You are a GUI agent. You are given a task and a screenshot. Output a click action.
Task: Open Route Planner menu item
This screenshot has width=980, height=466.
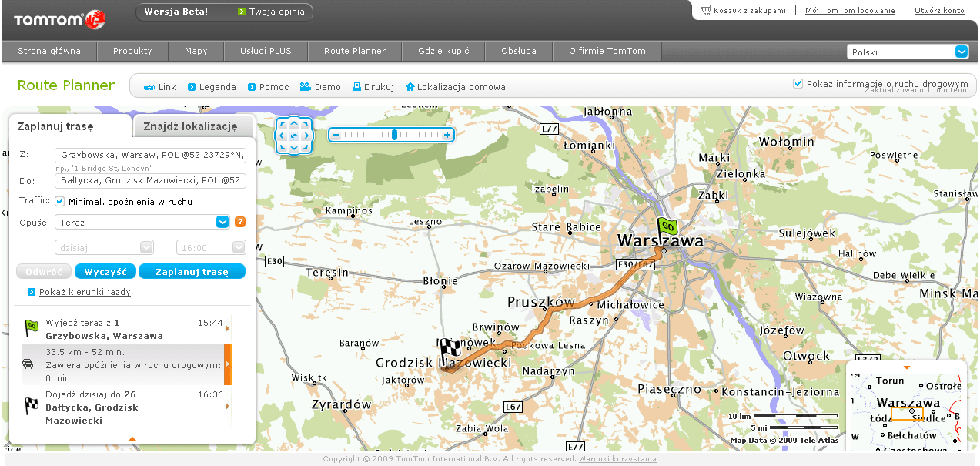coord(355,51)
